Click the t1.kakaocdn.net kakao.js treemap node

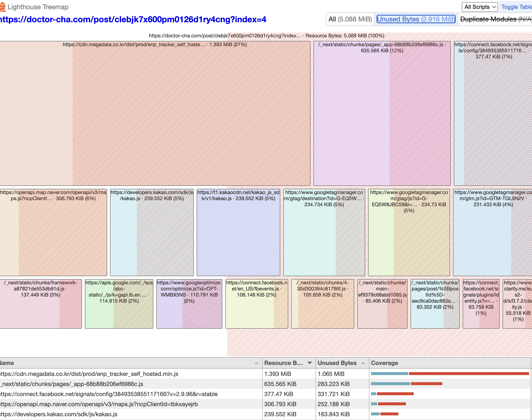238,232
